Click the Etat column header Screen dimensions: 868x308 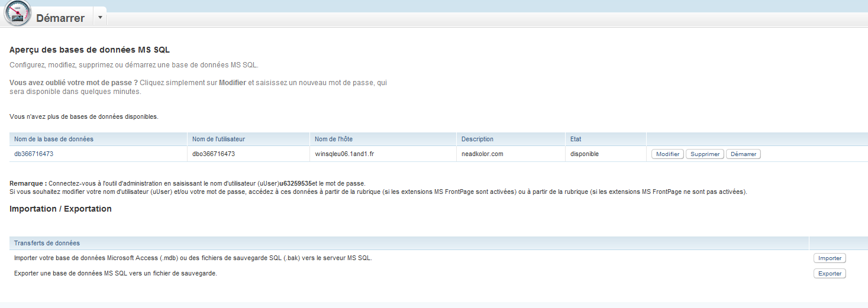tap(576, 139)
